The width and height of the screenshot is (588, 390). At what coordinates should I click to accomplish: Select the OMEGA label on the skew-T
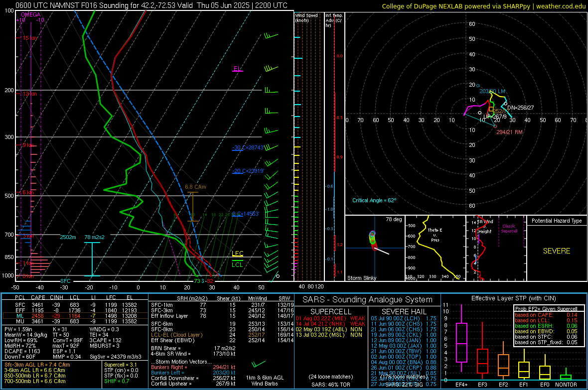tap(31, 14)
